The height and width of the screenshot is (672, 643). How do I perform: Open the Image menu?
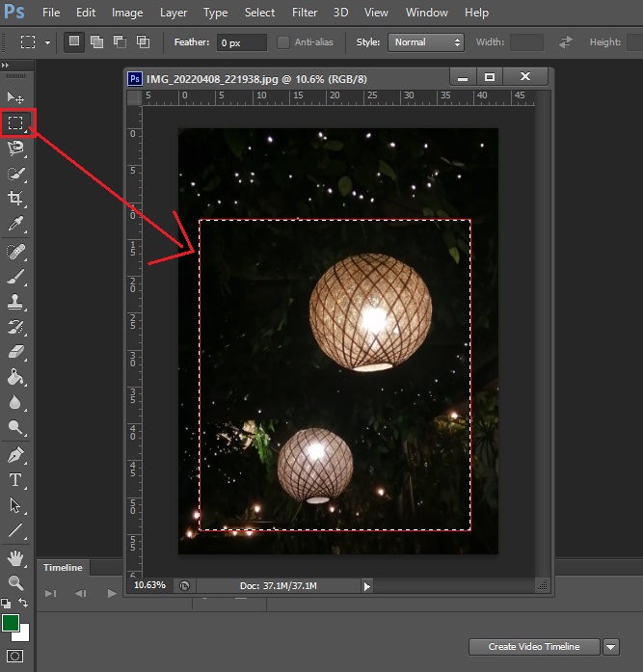click(x=127, y=13)
